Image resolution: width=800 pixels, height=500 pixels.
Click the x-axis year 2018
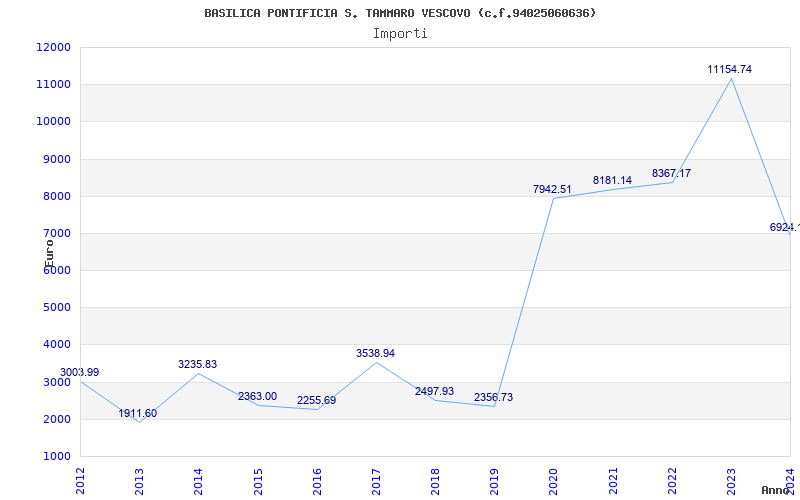click(x=435, y=482)
